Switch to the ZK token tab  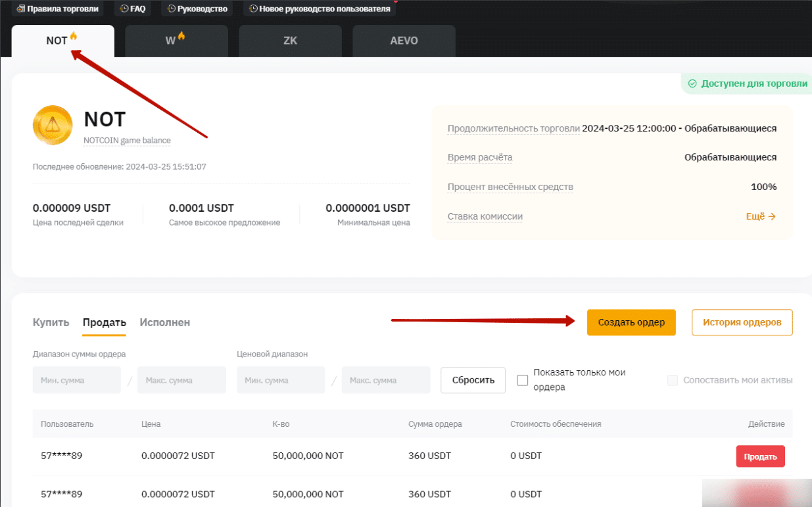pos(290,41)
